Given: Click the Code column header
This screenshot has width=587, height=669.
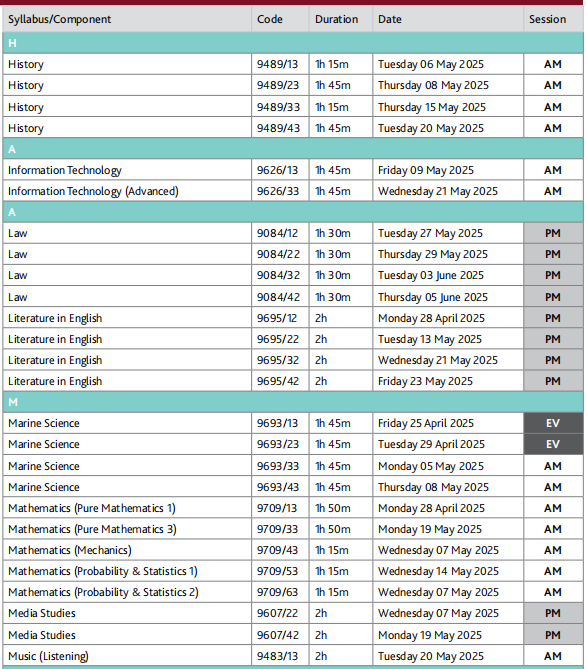Looking at the screenshot, I should [x=270, y=19].
